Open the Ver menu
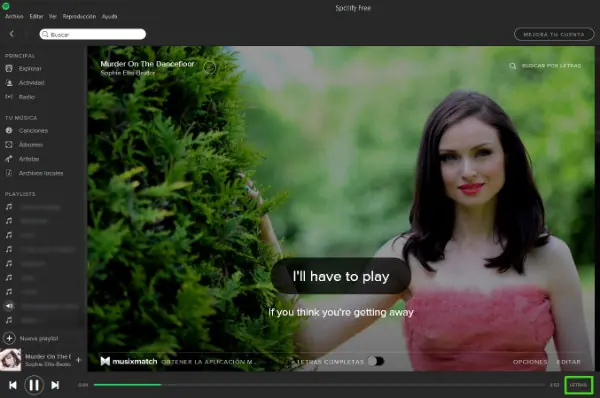 (53, 16)
